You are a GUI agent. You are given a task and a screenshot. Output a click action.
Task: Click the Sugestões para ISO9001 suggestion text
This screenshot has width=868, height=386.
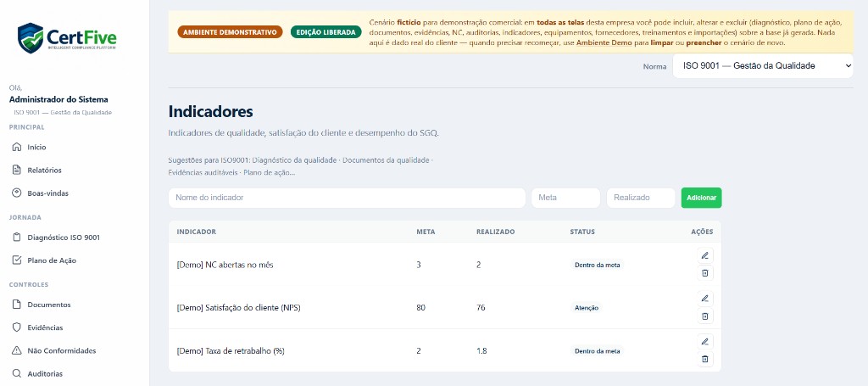[301, 166]
